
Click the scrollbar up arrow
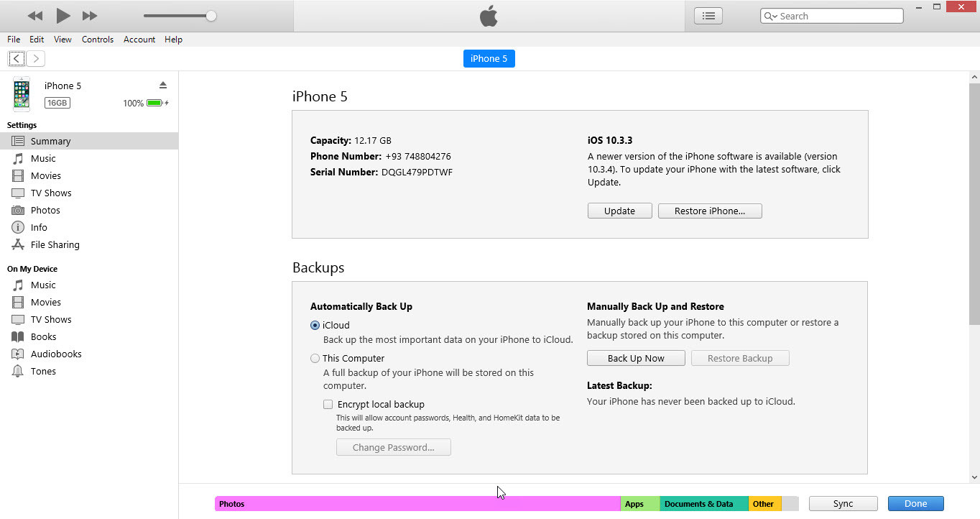point(974,77)
